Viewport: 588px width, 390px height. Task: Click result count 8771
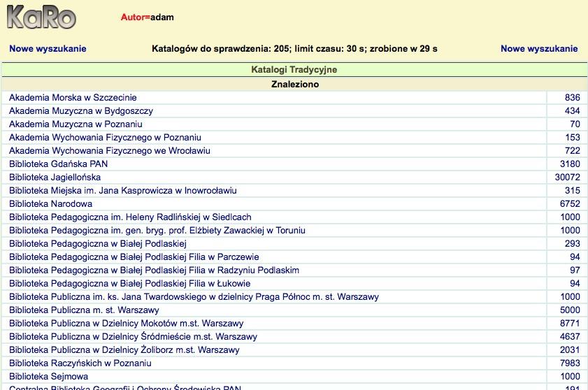click(570, 323)
